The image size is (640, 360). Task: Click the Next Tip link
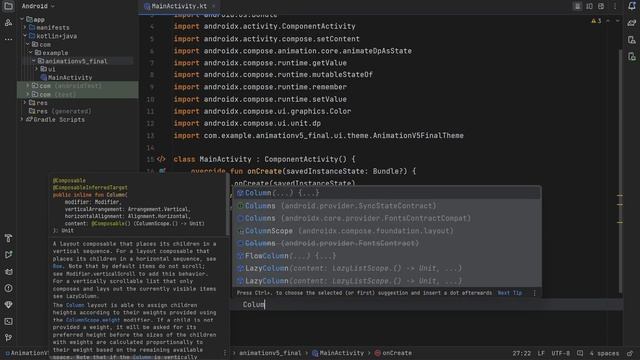tap(509, 293)
